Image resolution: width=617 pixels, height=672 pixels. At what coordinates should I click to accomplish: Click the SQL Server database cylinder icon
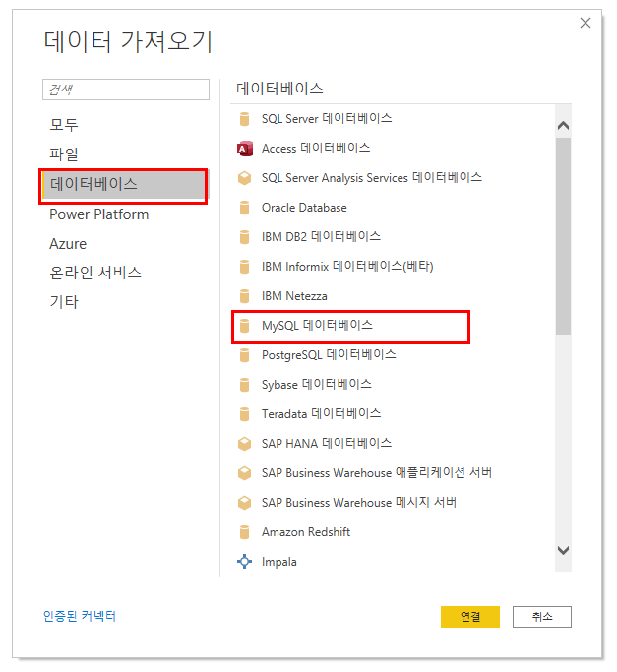[244, 119]
